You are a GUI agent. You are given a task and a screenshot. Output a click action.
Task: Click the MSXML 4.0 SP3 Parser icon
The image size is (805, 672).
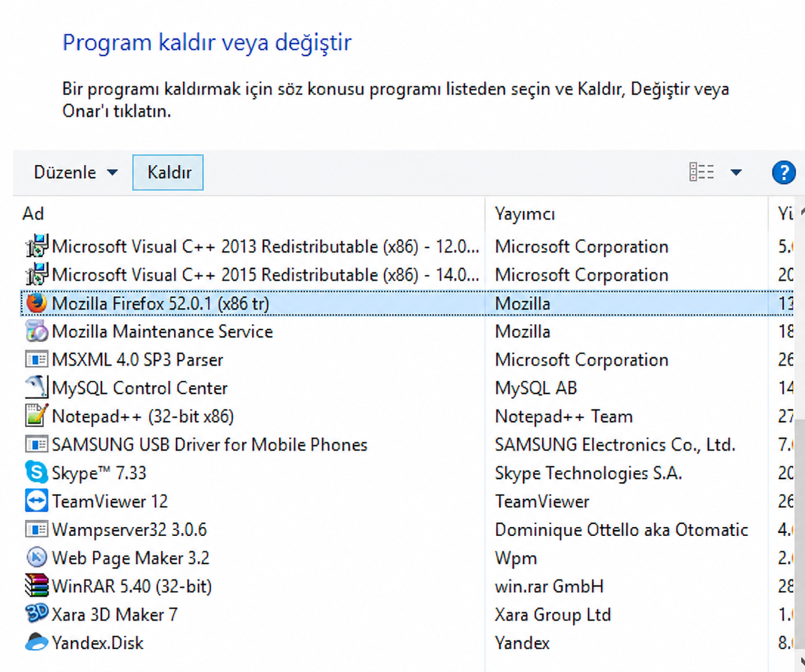coord(36,359)
